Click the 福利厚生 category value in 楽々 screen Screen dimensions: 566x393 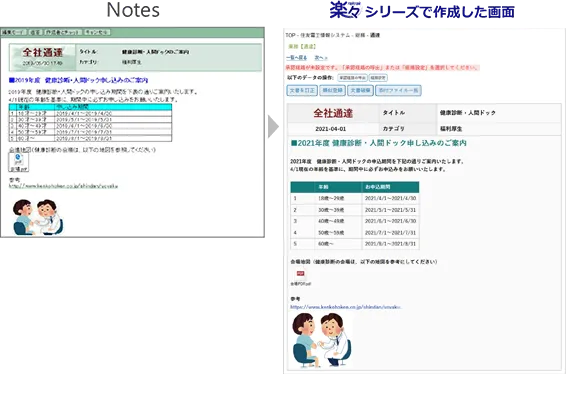coord(451,129)
